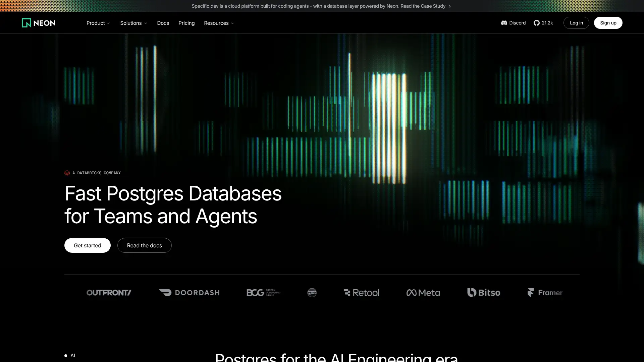Go to the Pricing page
Viewport: 644px width, 362px height.
[186, 23]
